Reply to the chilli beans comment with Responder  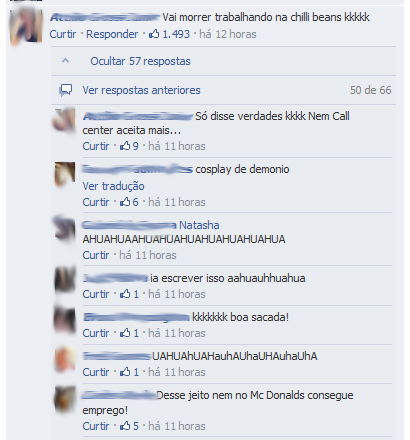click(112, 34)
